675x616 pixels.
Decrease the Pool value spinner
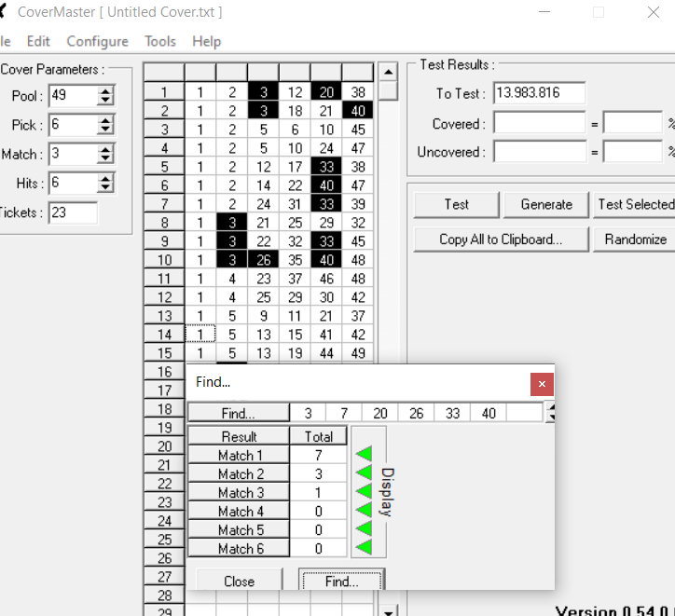pos(105,101)
